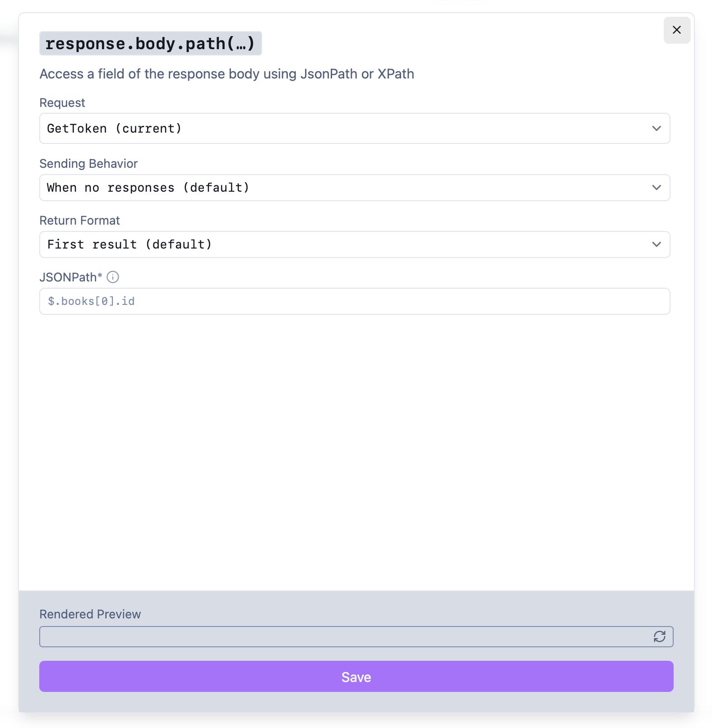This screenshot has height=728, width=712.
Task: Open the Return Format selector
Action: (316, 244)
